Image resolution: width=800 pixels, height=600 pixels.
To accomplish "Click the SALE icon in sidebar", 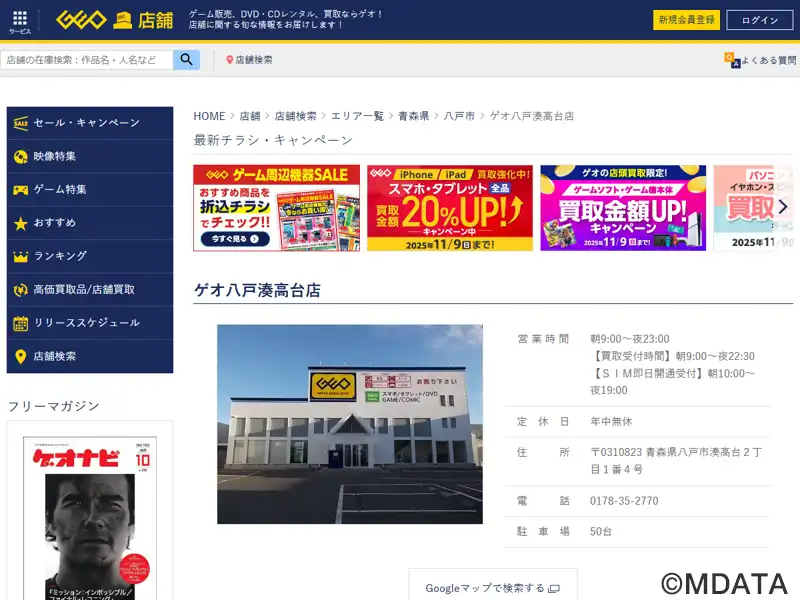I will (x=20, y=123).
